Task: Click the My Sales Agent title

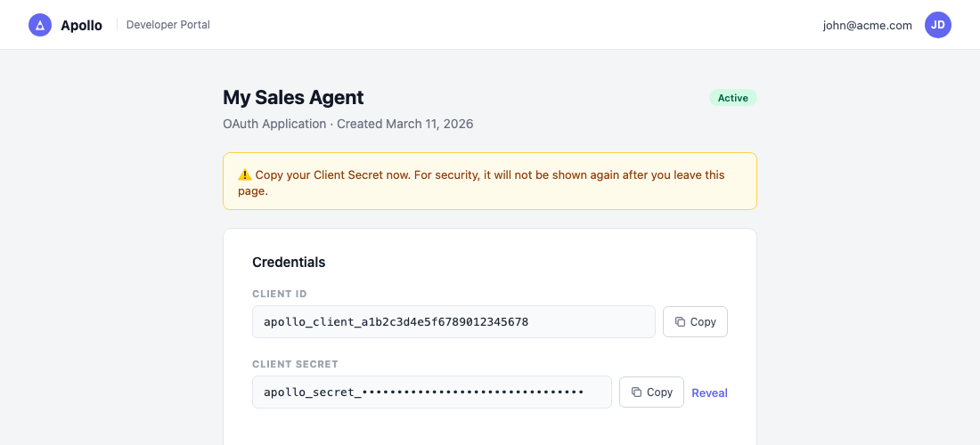Action: [293, 98]
